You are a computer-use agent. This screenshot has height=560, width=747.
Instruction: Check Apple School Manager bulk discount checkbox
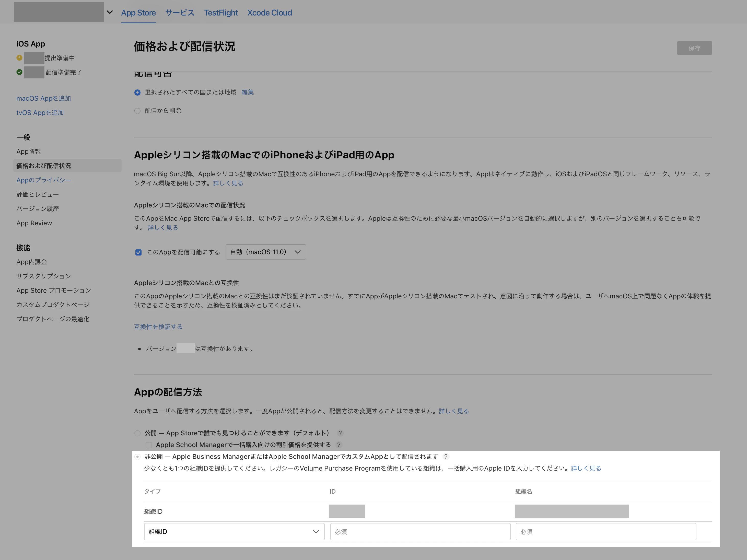pyautogui.click(x=149, y=445)
